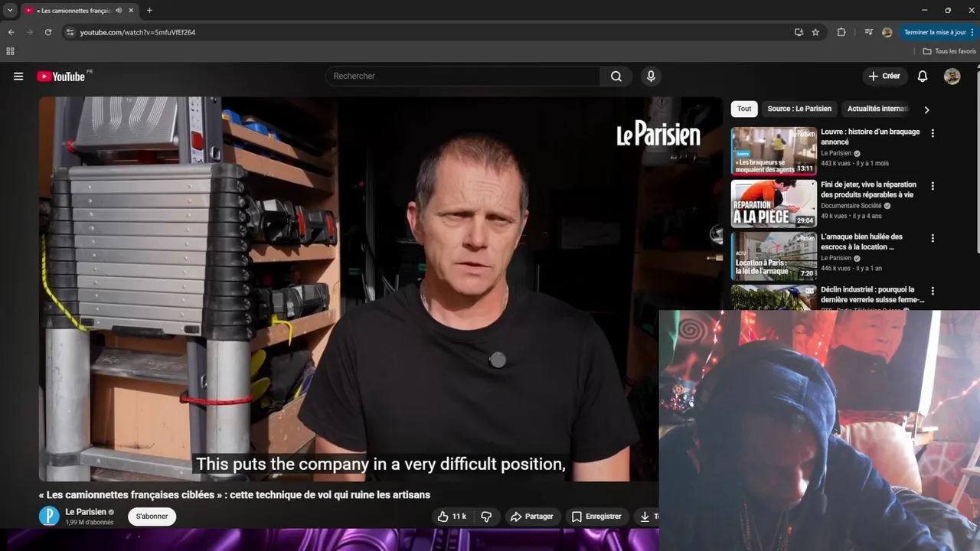
Task: Click the address bar URL
Action: 138,32
